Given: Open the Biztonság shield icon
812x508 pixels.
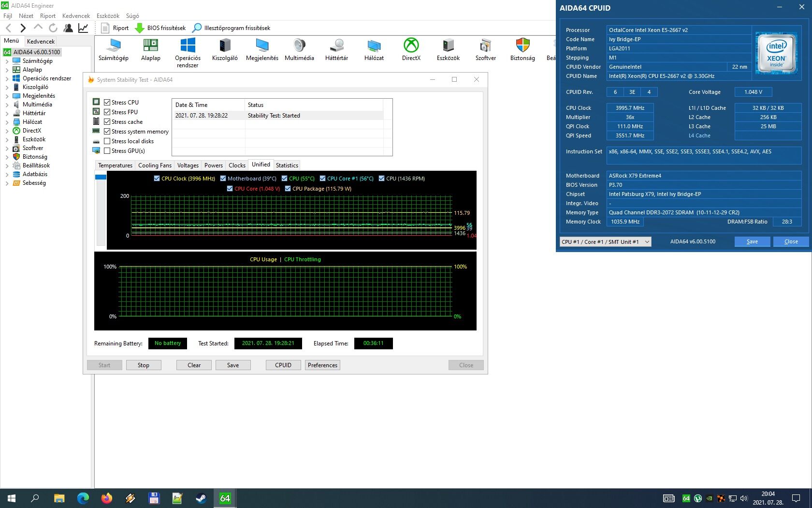Looking at the screenshot, I should [522, 45].
